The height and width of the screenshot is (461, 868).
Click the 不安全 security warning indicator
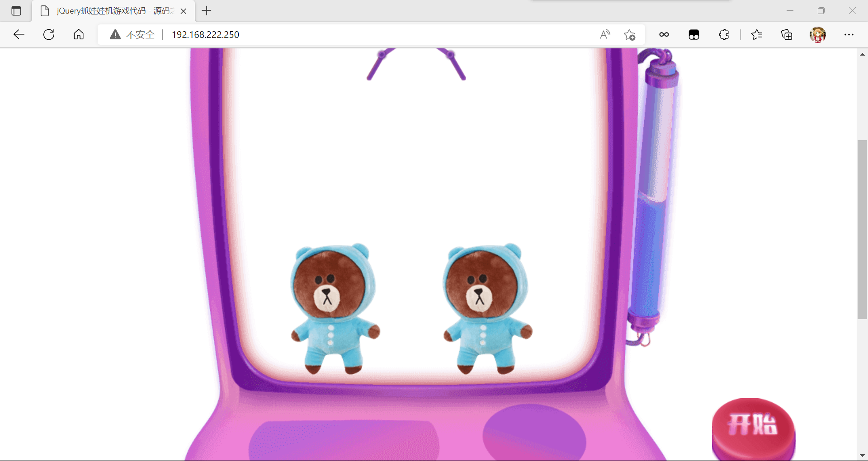[132, 34]
